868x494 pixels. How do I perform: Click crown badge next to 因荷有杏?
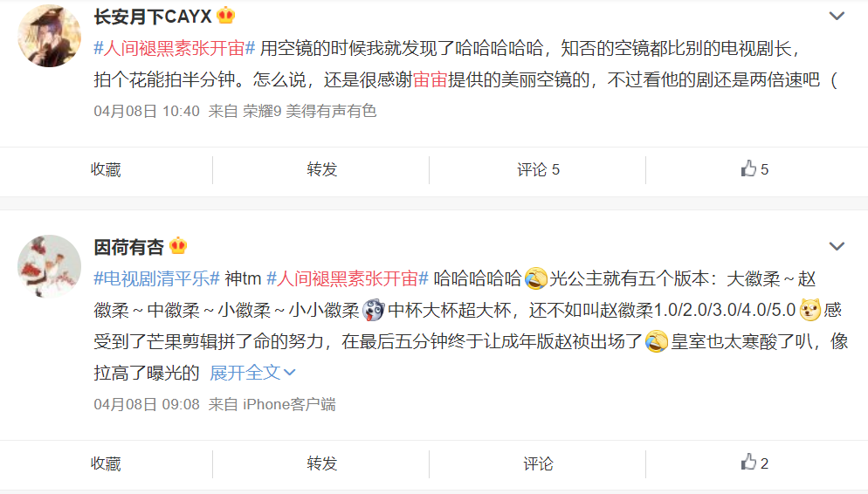(x=178, y=245)
